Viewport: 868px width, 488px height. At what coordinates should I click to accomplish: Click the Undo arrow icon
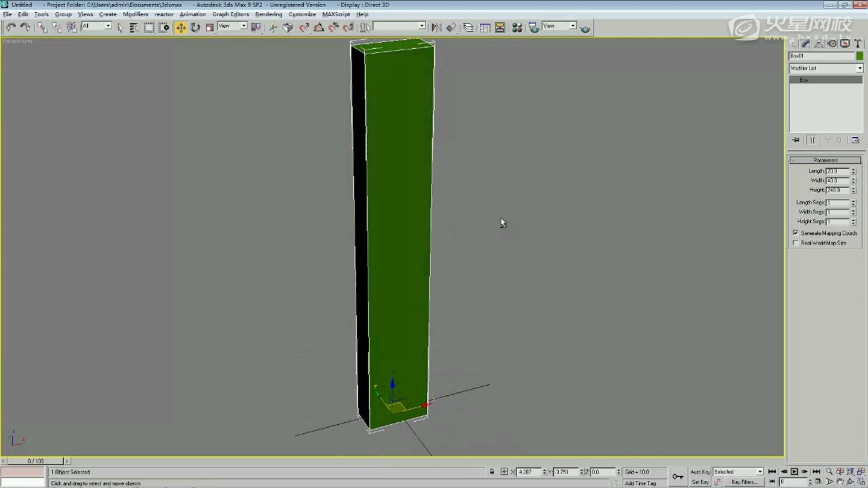tap(10, 27)
